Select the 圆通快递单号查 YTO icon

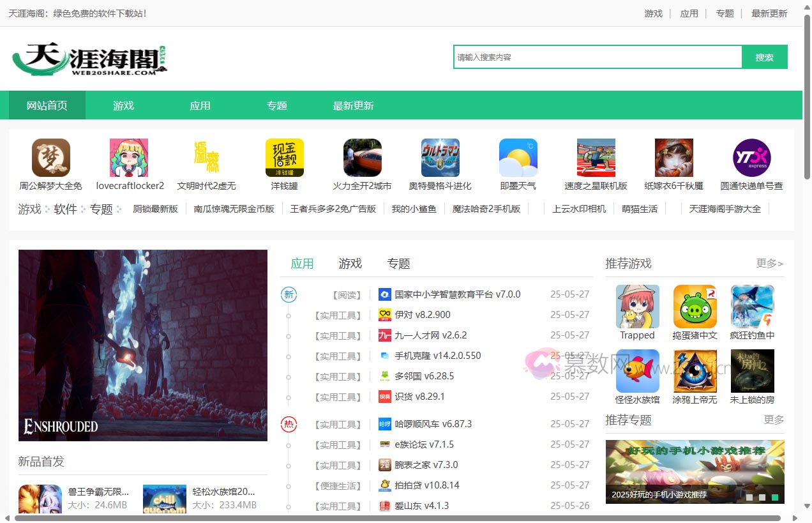[751, 158]
